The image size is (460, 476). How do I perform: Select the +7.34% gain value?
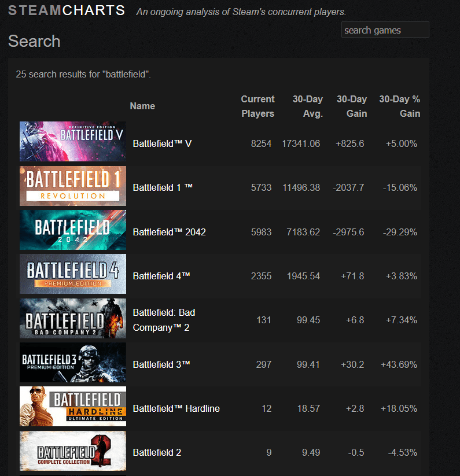point(402,320)
